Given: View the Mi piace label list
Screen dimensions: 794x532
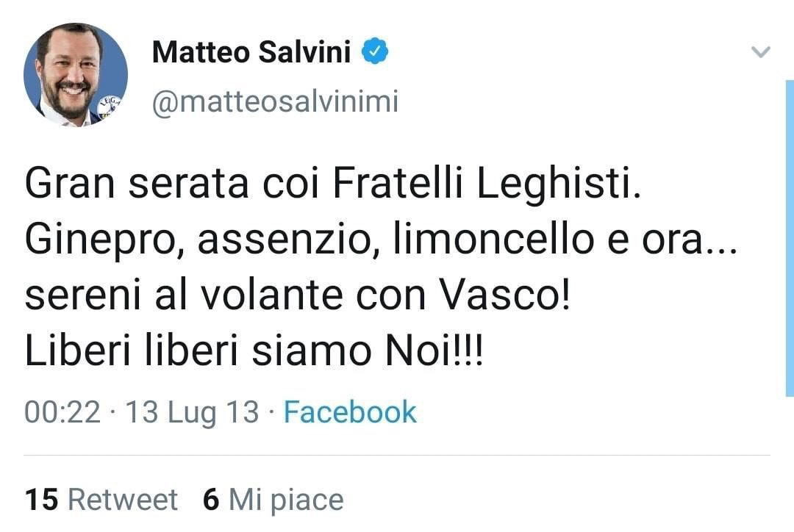Looking at the screenshot, I should tap(285, 500).
